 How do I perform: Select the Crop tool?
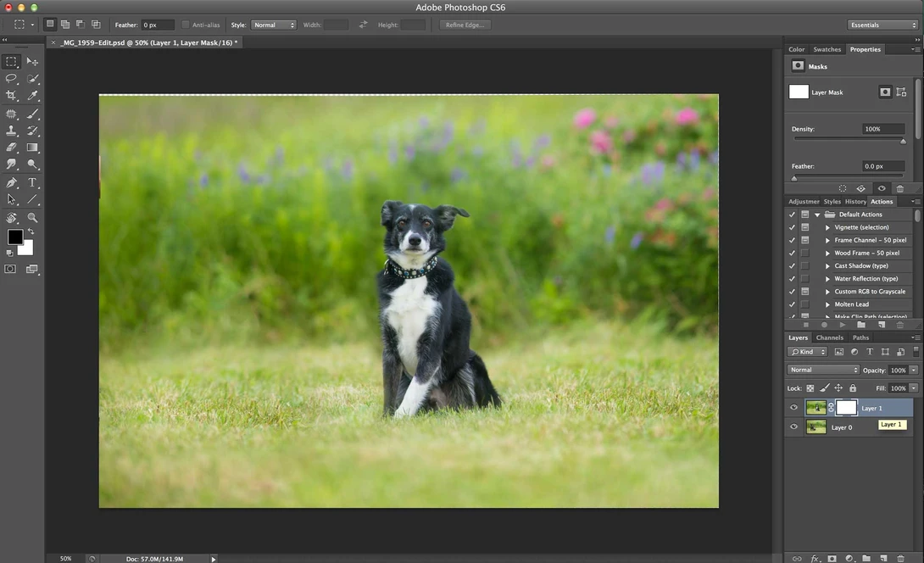[11, 96]
